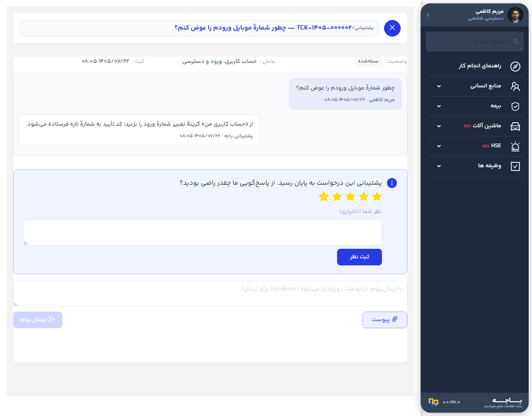Click the support reply bubble from پشتیبانی باجه
Viewport: 532px width, 416px height.
[x=140, y=130]
